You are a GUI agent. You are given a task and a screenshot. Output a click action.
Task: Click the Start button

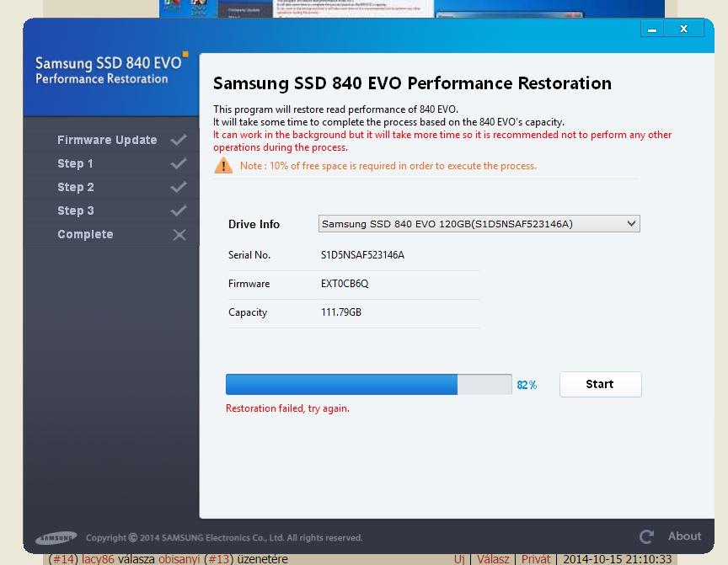click(600, 384)
